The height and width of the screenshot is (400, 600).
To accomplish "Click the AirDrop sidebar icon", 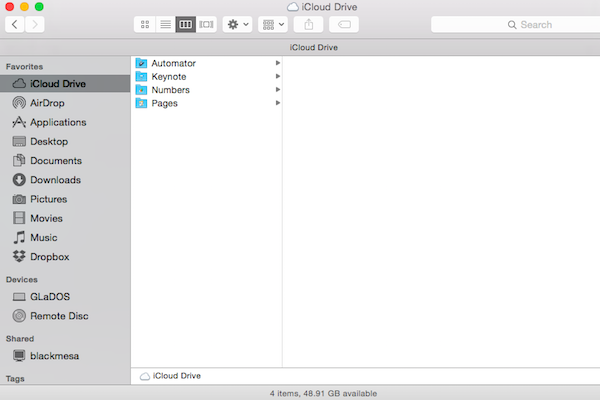I will (19, 103).
